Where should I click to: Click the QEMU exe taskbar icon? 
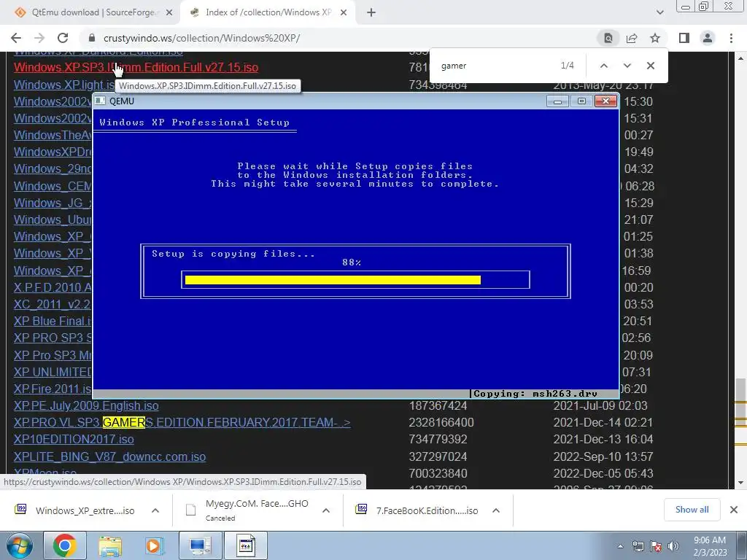click(246, 545)
